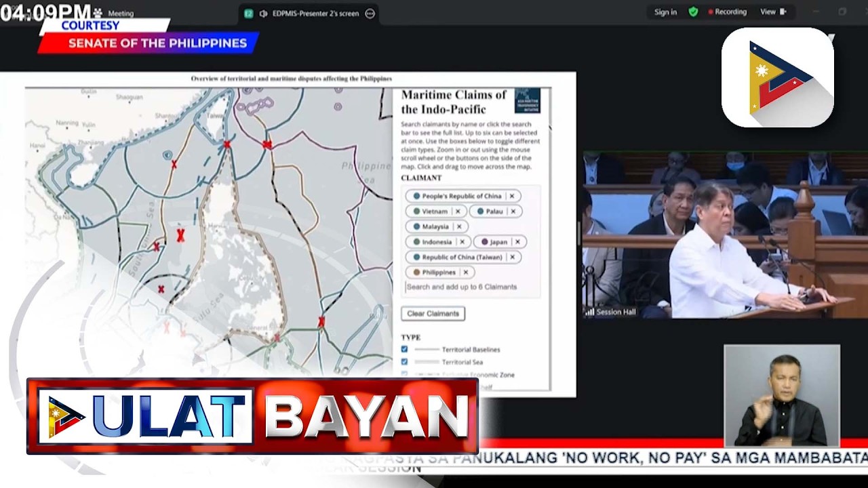Click the Maritime Claims of the Indo-Pacific heading

click(x=454, y=102)
